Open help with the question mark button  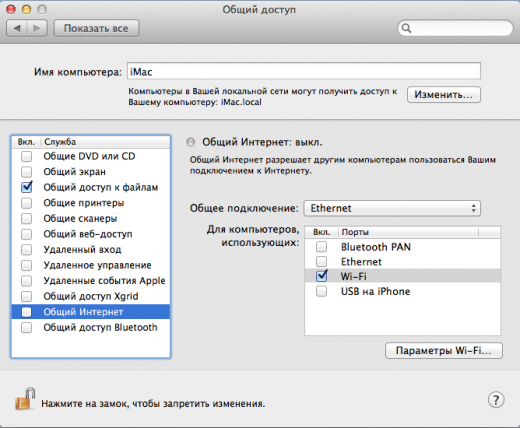tap(496, 400)
